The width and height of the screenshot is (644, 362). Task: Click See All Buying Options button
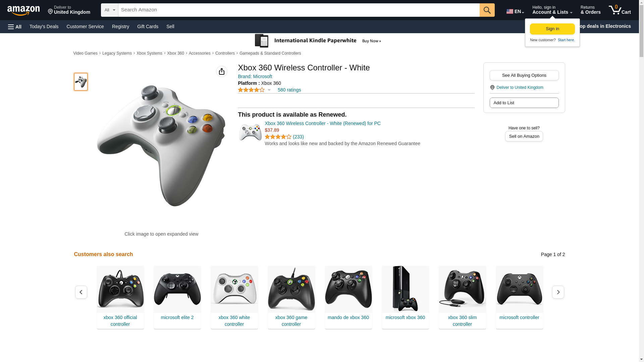pos(524,75)
